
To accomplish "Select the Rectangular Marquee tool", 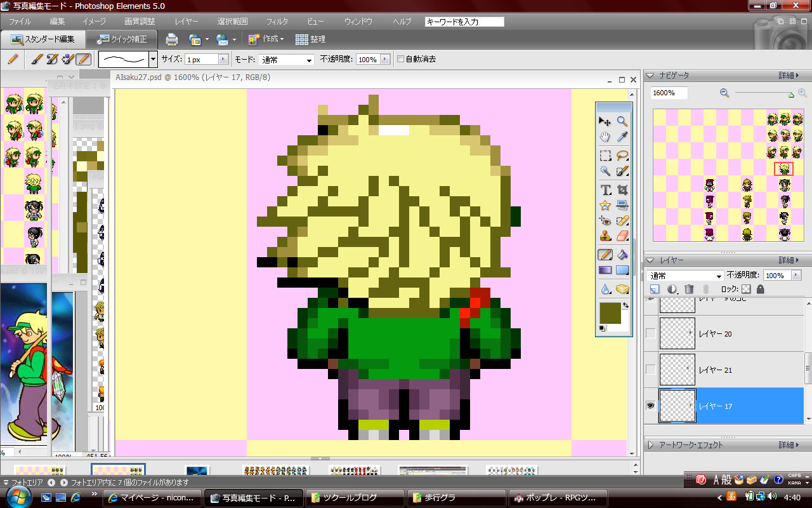I will point(605,155).
